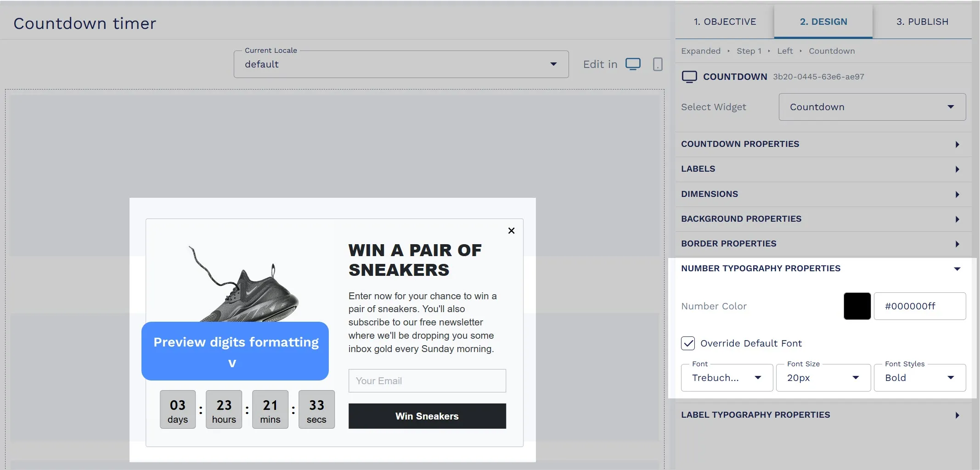Toggle Override Default Font checkbox
Viewport: 980px width, 470px height.
688,343
